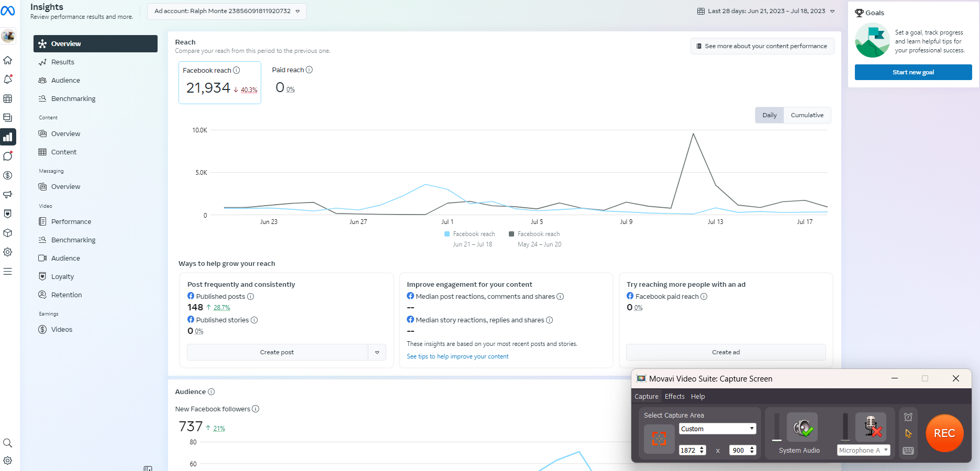Select Overview in the Insights sidebar top

point(95,43)
